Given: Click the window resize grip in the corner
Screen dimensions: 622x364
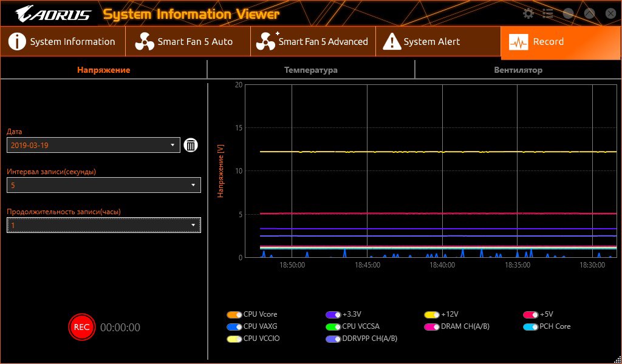Looking at the screenshot, I should (617, 359).
